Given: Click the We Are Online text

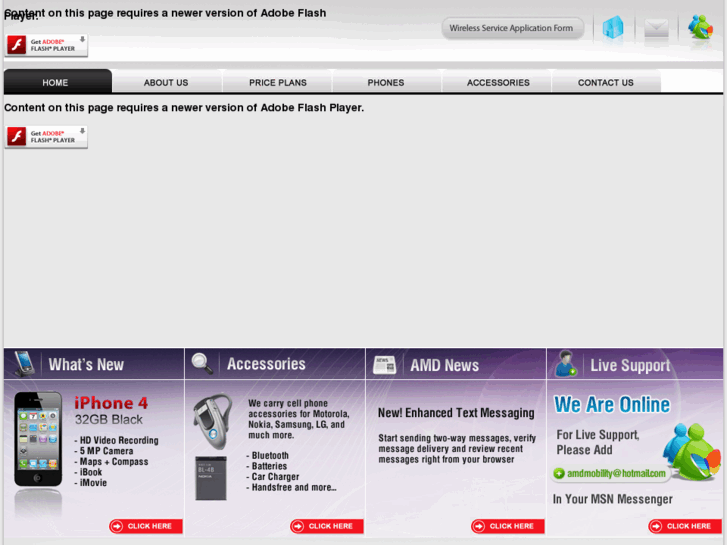Looking at the screenshot, I should coord(612,404).
